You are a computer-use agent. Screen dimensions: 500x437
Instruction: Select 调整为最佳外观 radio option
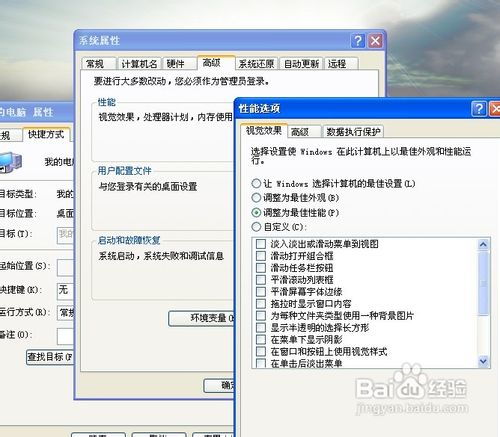click(x=256, y=198)
